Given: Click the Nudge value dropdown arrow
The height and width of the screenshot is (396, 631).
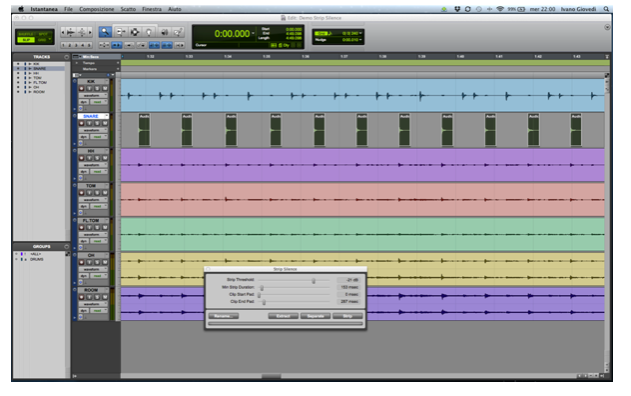Looking at the screenshot, I should tap(361, 39).
